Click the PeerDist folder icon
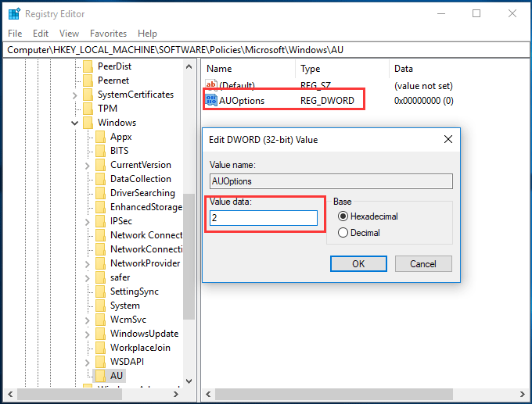 (x=88, y=66)
